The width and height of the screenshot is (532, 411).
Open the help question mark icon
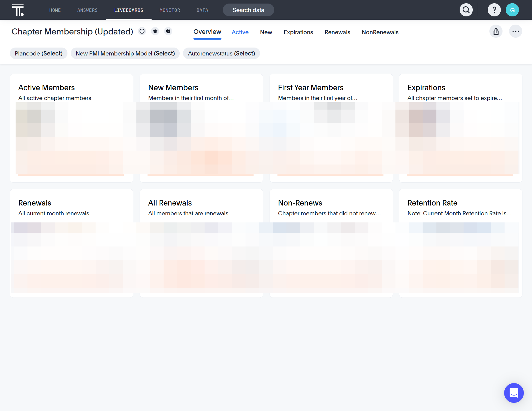[494, 10]
